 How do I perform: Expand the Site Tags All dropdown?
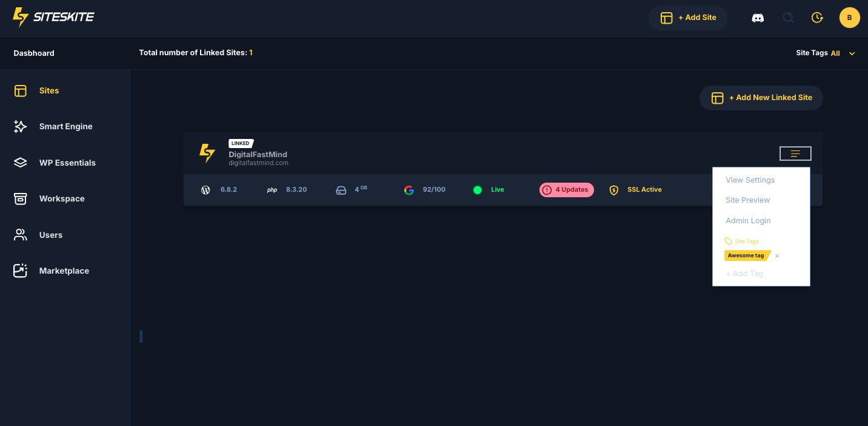(852, 53)
